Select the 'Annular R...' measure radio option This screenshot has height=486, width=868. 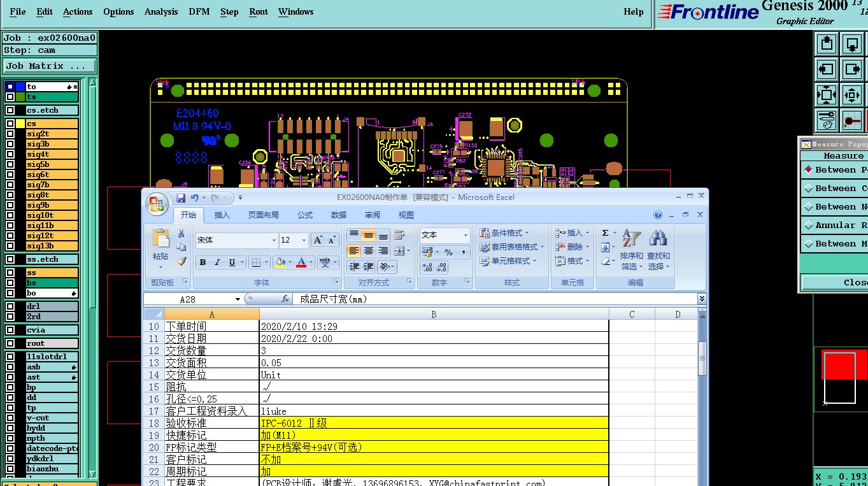point(809,225)
